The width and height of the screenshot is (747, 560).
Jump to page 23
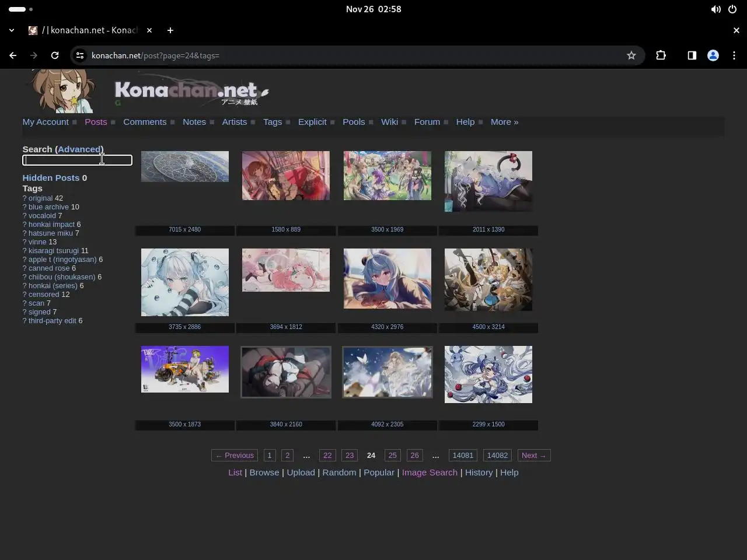tap(350, 456)
